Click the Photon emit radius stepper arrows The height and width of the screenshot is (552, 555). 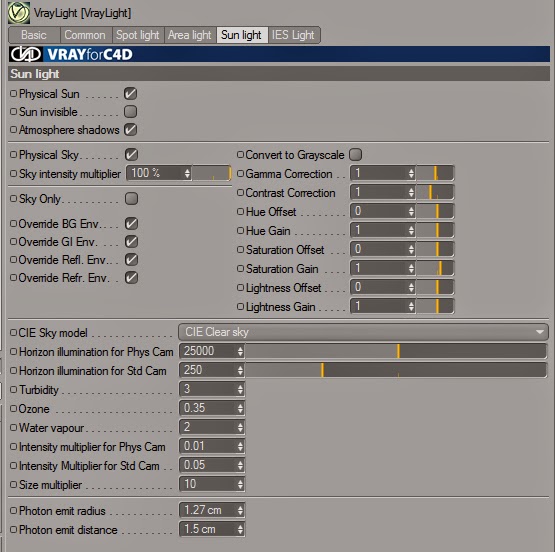pos(240,510)
